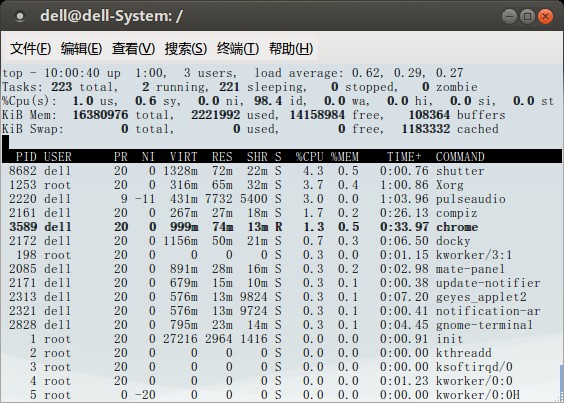Click the shutter process row
Image resolution: width=564 pixels, height=403 pixels.
click(x=282, y=171)
